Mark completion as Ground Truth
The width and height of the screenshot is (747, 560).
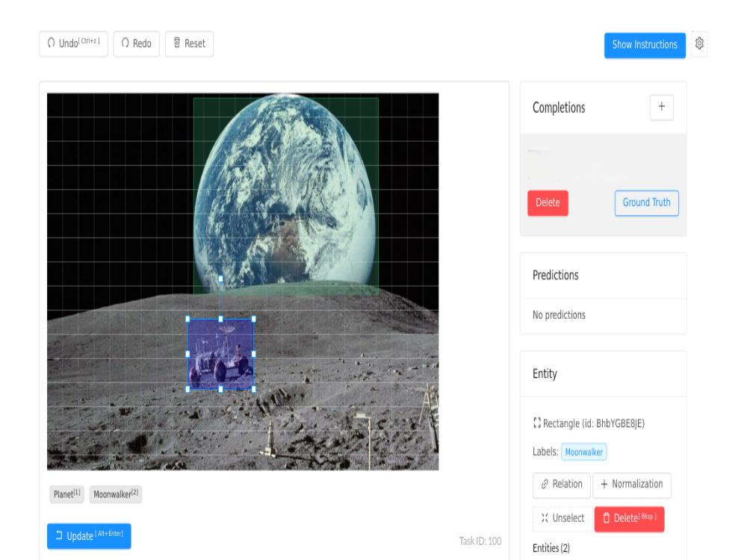coord(646,202)
